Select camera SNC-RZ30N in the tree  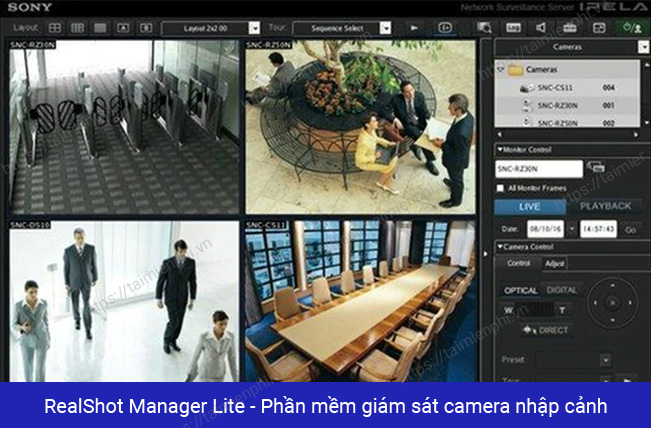(558, 105)
